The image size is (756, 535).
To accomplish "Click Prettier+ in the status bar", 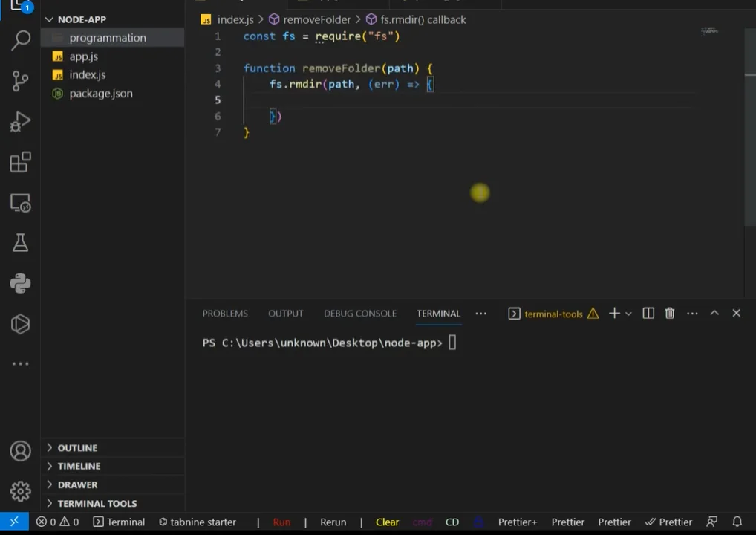I will pyautogui.click(x=518, y=522).
